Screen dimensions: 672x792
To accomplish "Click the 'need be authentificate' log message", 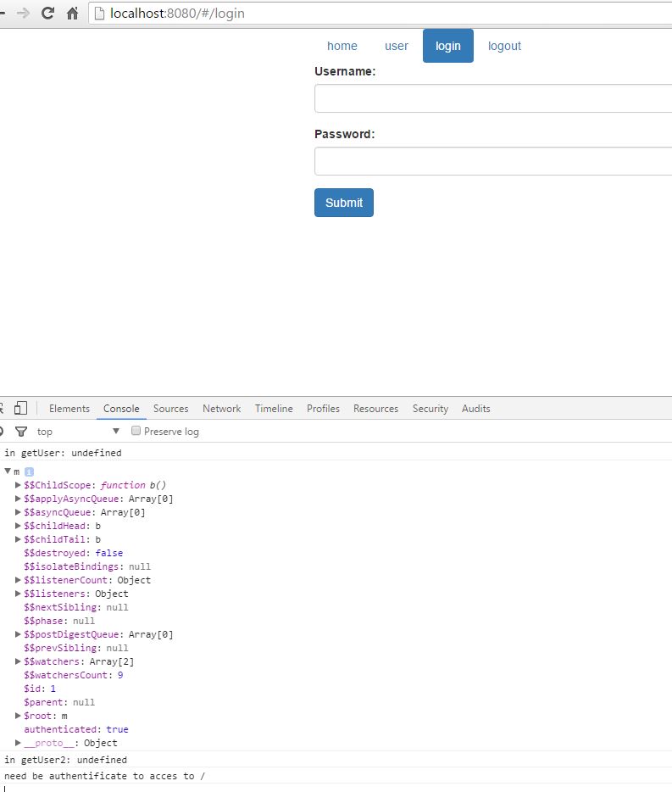I will pyautogui.click(x=104, y=776).
